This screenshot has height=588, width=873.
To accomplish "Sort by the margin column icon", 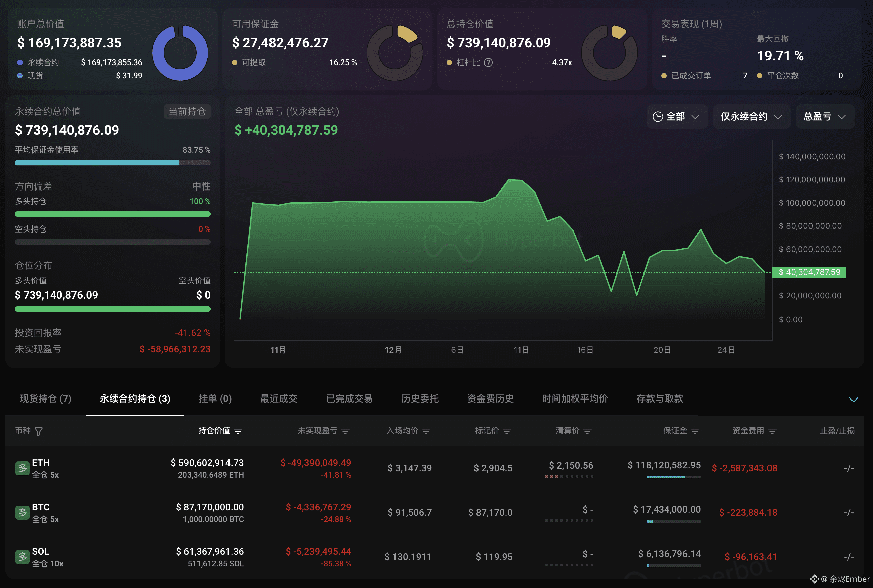I will 695,431.
